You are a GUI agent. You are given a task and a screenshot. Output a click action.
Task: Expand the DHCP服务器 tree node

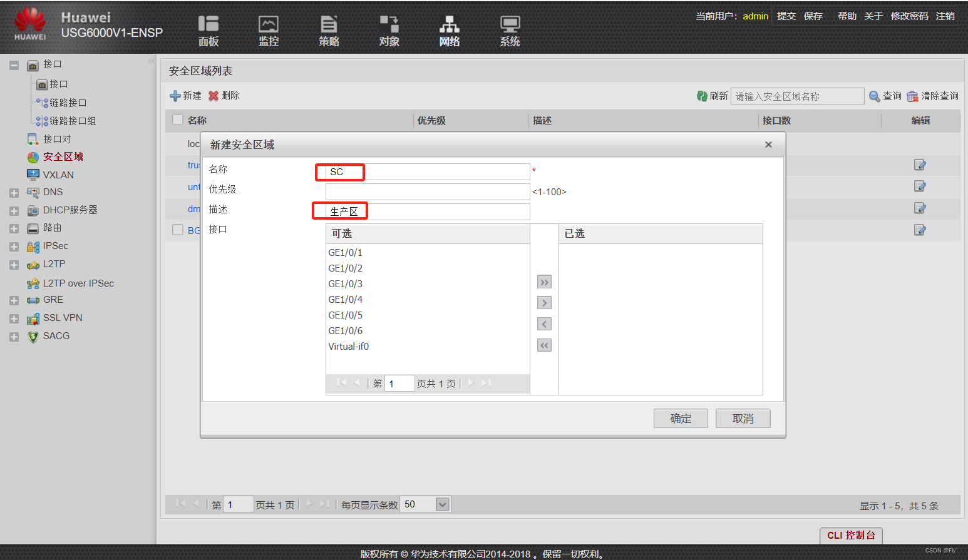pos(14,211)
